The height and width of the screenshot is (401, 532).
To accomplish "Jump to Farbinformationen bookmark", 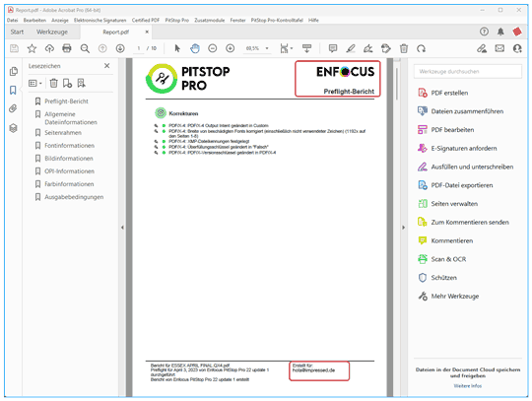I will click(x=69, y=184).
